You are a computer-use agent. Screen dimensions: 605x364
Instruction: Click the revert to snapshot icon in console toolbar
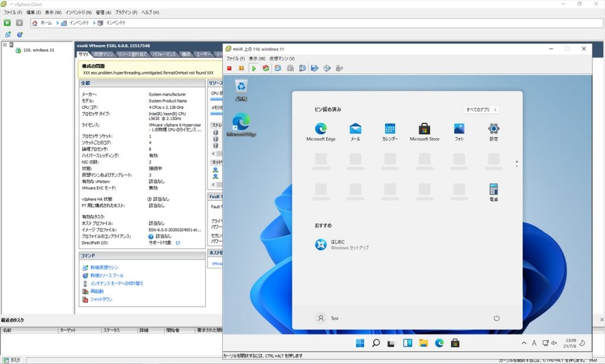tap(290, 69)
